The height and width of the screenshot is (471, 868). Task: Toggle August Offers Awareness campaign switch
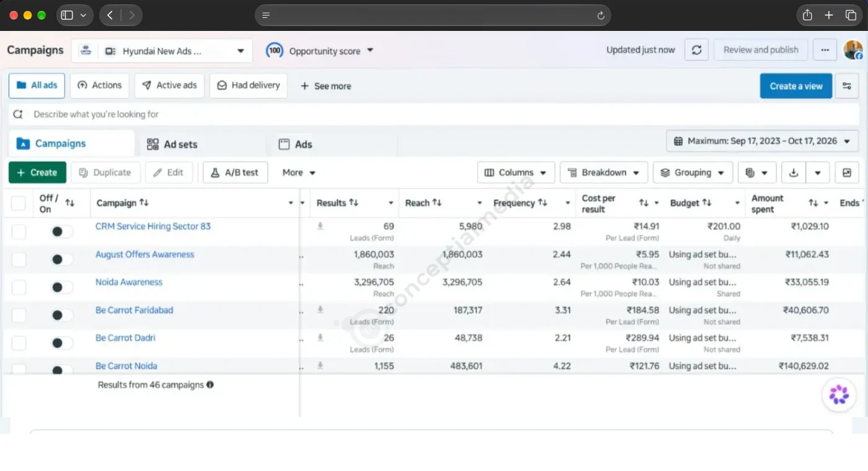(x=61, y=260)
